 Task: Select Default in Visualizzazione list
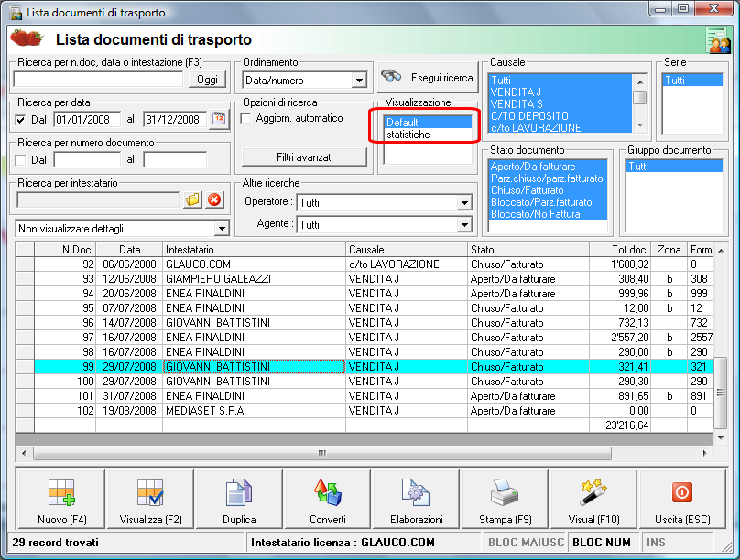(428, 123)
